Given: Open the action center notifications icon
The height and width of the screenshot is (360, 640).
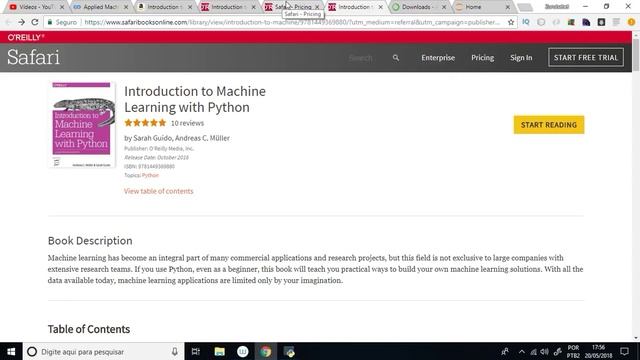Looking at the screenshot, I should tap(624, 351).
